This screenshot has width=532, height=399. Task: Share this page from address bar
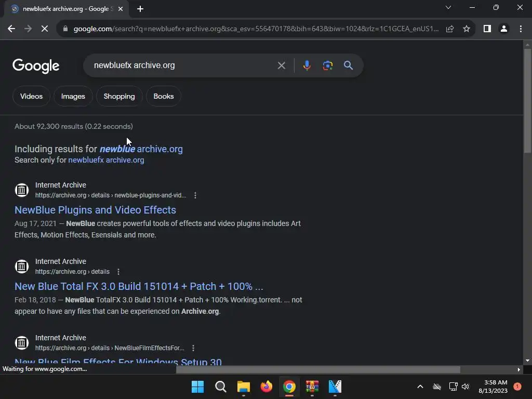(450, 29)
